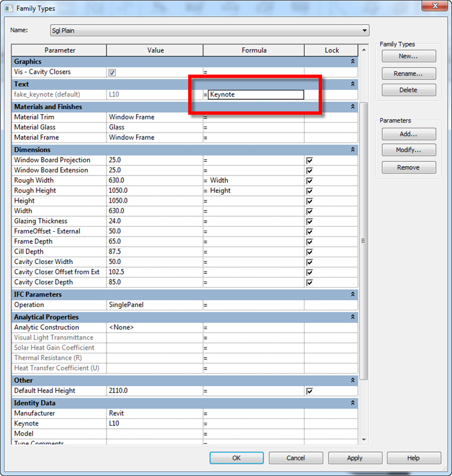The width and height of the screenshot is (452, 476).
Task: Click New... under Family Types
Action: (x=409, y=56)
